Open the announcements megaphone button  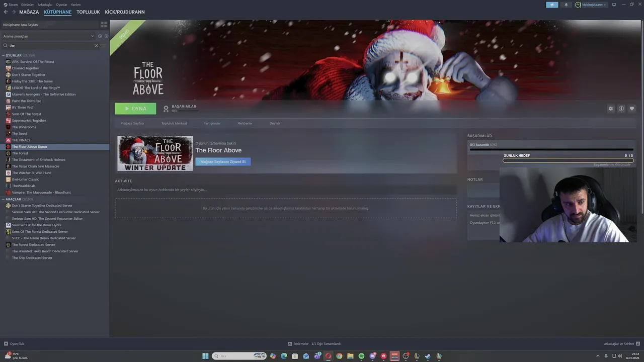coord(552,5)
